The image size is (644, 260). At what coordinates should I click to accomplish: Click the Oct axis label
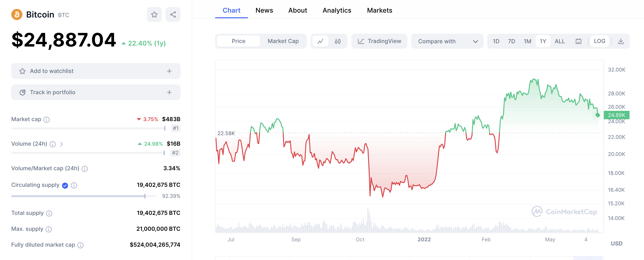click(x=360, y=239)
